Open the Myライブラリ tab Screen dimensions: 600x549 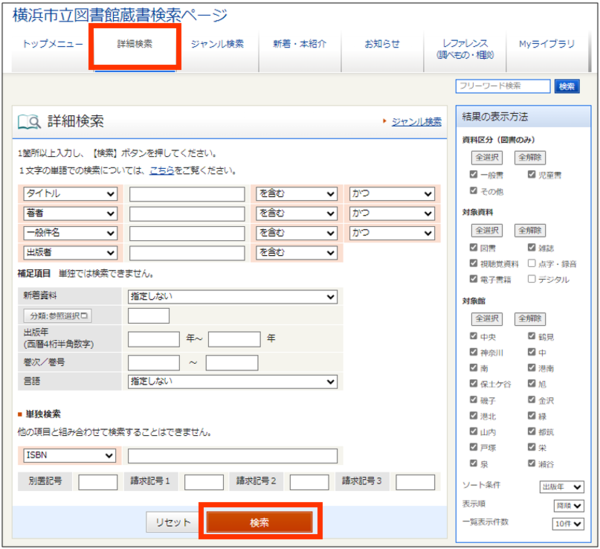point(547,45)
